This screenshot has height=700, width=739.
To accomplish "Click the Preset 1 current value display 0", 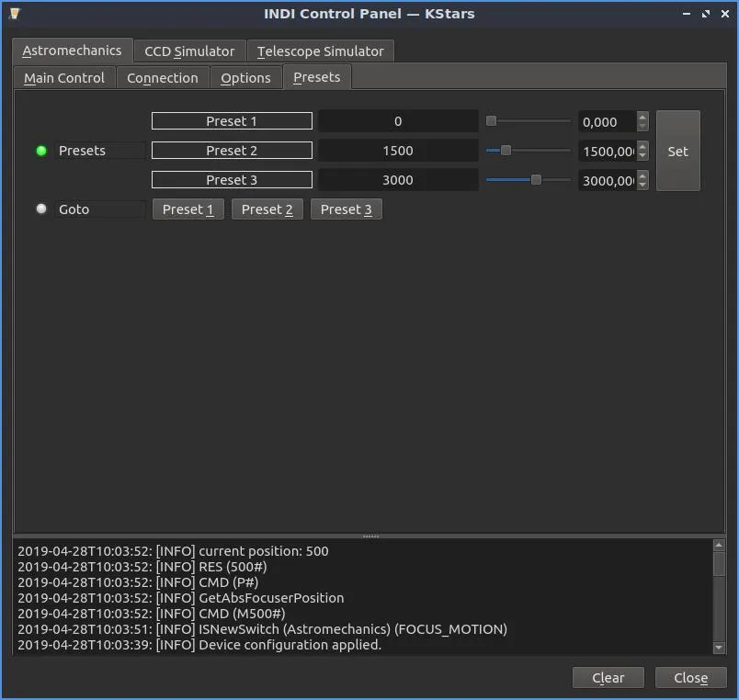I will [398, 121].
